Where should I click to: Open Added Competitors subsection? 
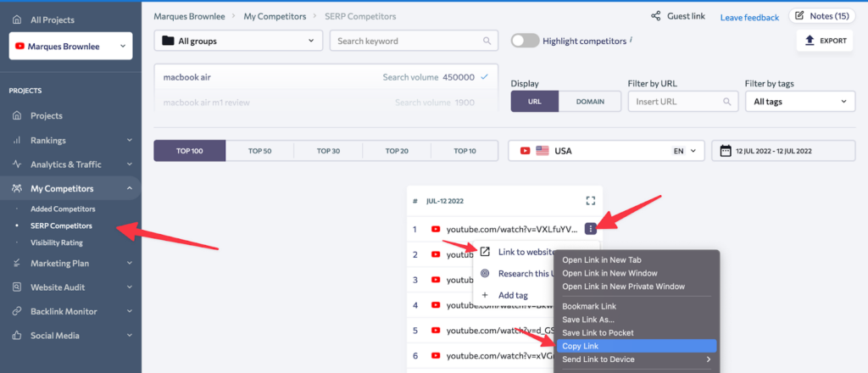[63, 209]
